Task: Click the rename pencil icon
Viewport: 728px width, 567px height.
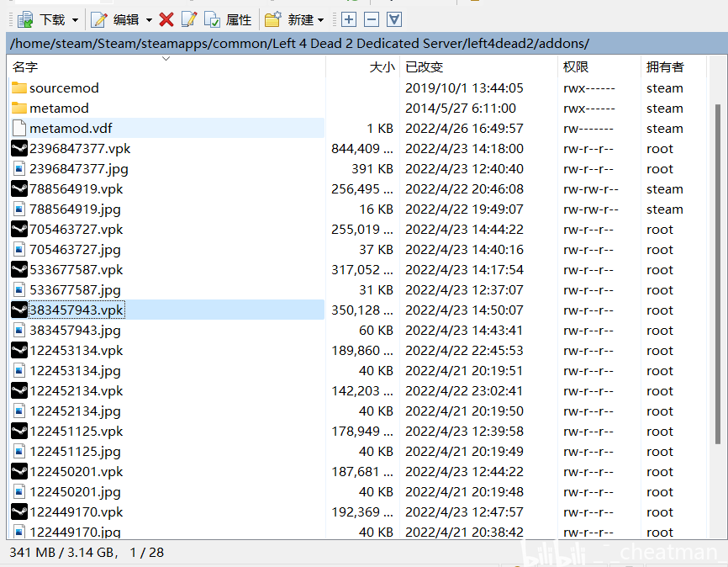Action: click(188, 19)
